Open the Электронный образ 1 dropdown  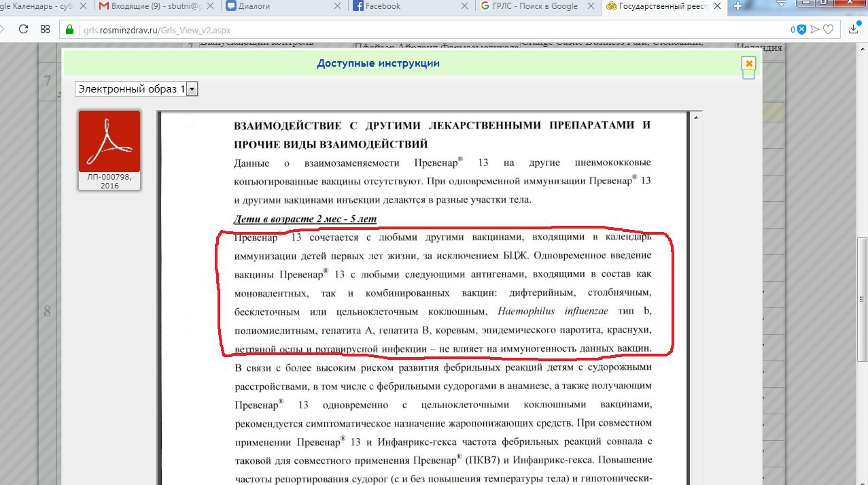coord(137,89)
